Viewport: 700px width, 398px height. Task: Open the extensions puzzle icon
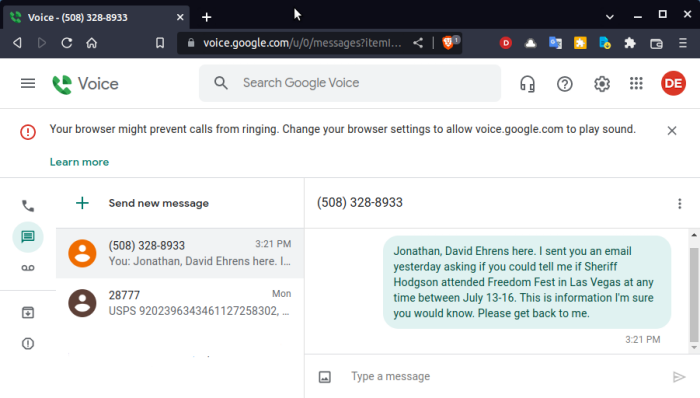click(630, 43)
